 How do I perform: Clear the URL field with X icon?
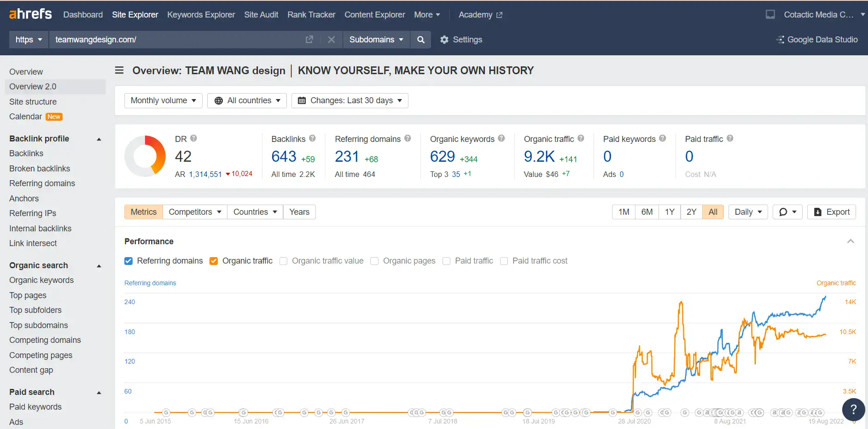[332, 40]
